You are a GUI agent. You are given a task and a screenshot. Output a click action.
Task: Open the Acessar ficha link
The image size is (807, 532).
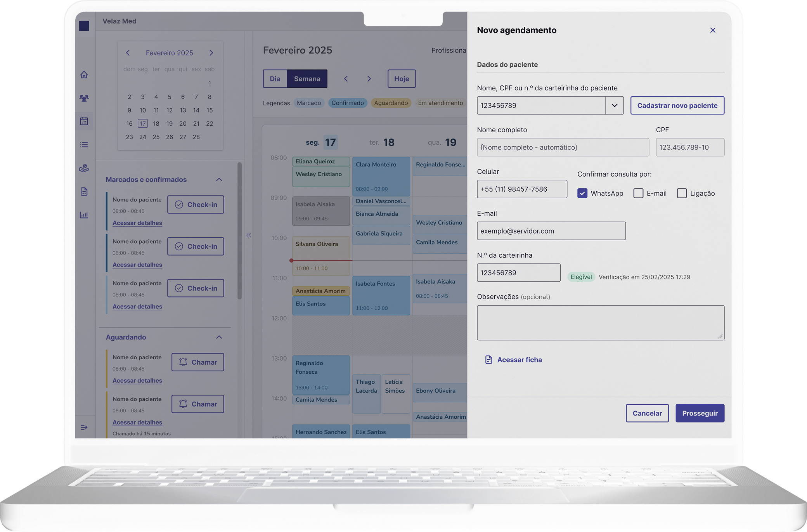[x=520, y=360]
